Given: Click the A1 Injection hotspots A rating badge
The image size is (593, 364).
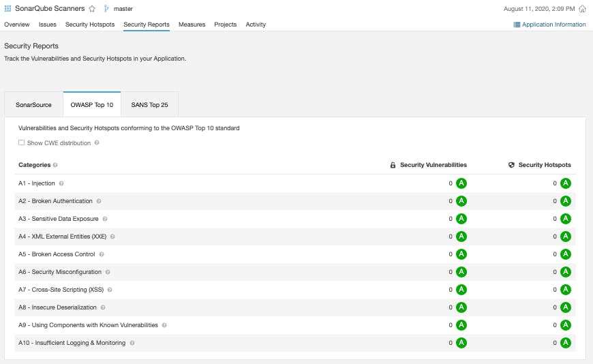Looking at the screenshot, I should tap(565, 183).
